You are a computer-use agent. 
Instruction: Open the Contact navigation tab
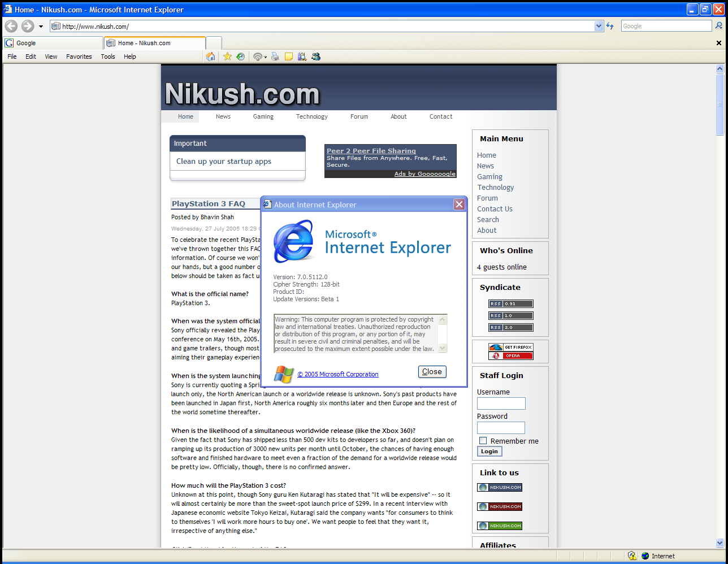(x=441, y=116)
